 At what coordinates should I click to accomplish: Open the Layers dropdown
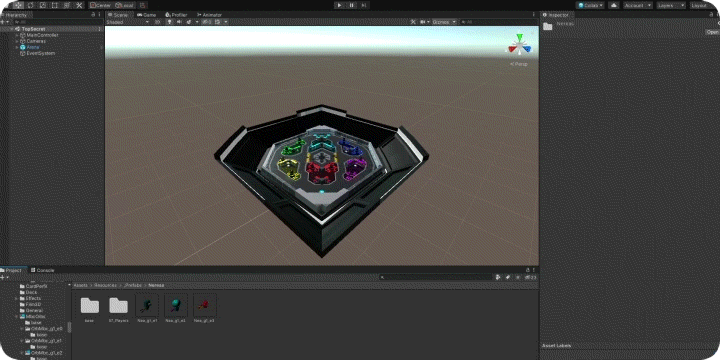tap(671, 5)
